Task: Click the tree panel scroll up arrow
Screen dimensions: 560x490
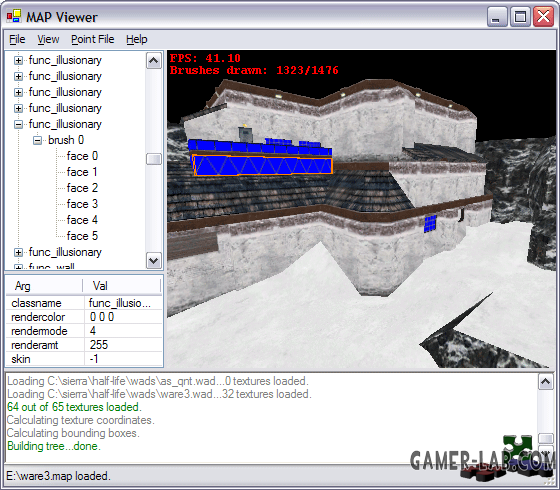Action: click(154, 61)
